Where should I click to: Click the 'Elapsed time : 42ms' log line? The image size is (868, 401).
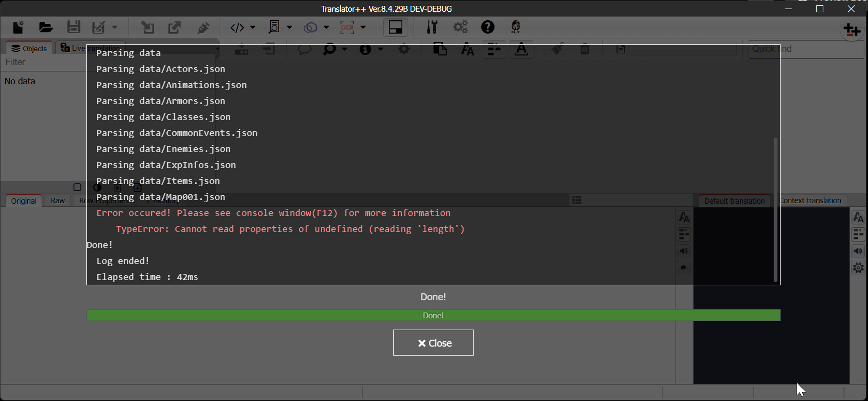[x=147, y=277]
